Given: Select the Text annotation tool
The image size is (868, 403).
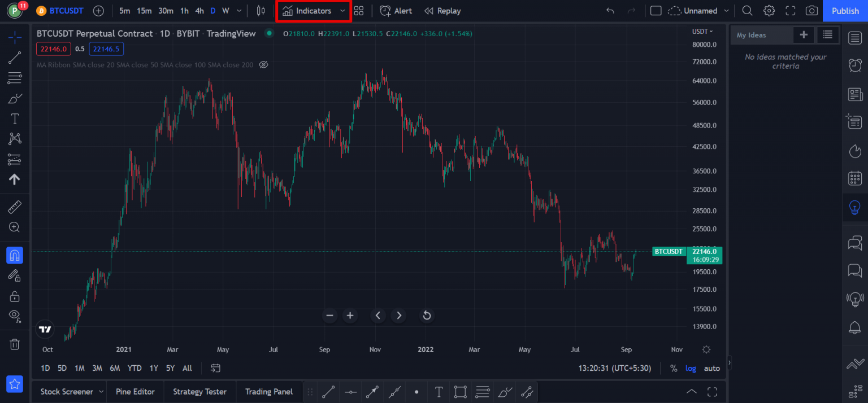Looking at the screenshot, I should (x=14, y=118).
